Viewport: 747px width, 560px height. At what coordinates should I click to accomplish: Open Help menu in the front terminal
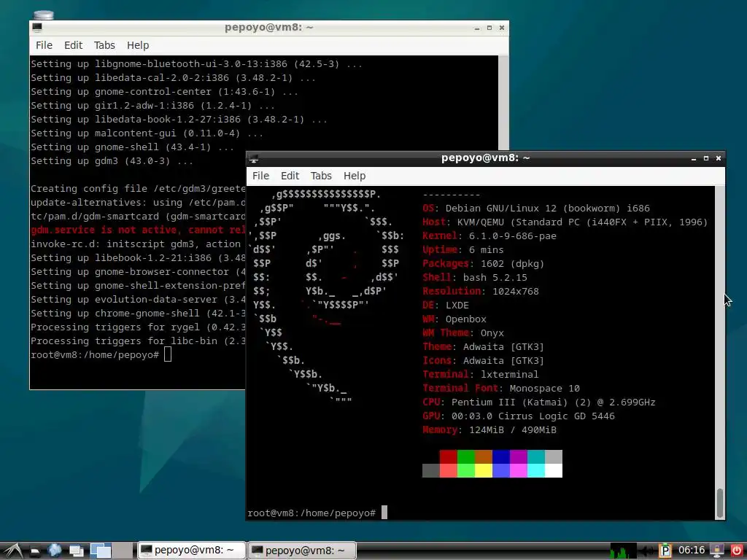coord(355,176)
